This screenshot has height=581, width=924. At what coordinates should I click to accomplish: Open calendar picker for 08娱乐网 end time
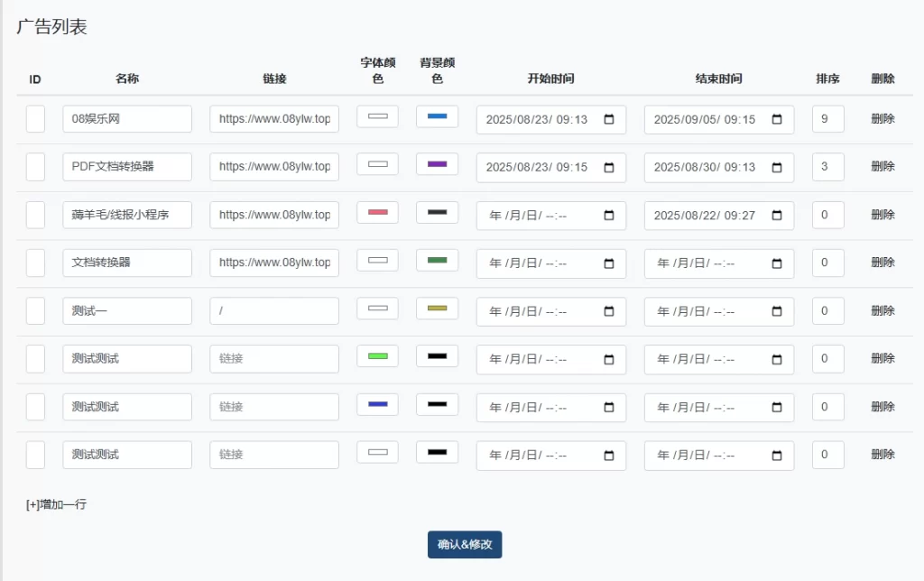click(777, 120)
